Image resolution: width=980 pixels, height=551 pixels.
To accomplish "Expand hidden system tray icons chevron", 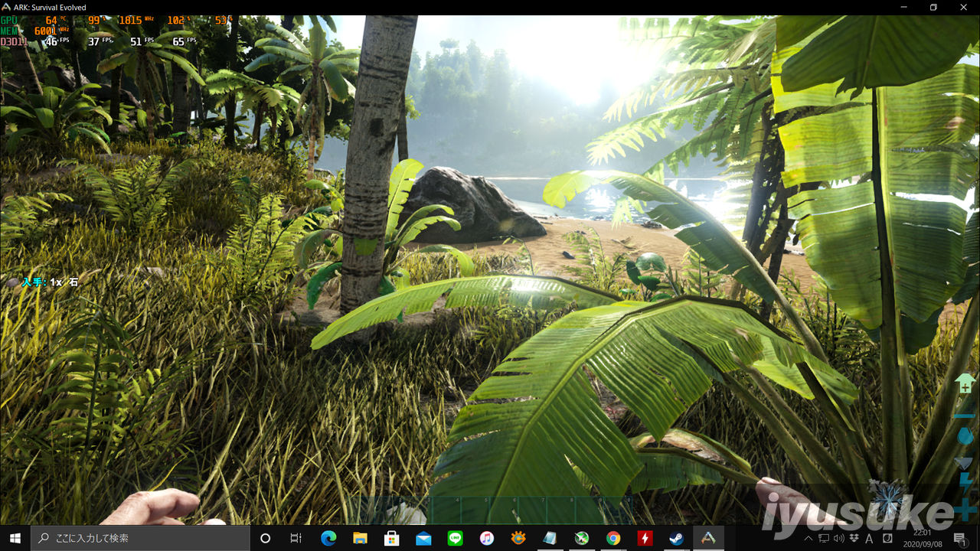I will click(808, 538).
